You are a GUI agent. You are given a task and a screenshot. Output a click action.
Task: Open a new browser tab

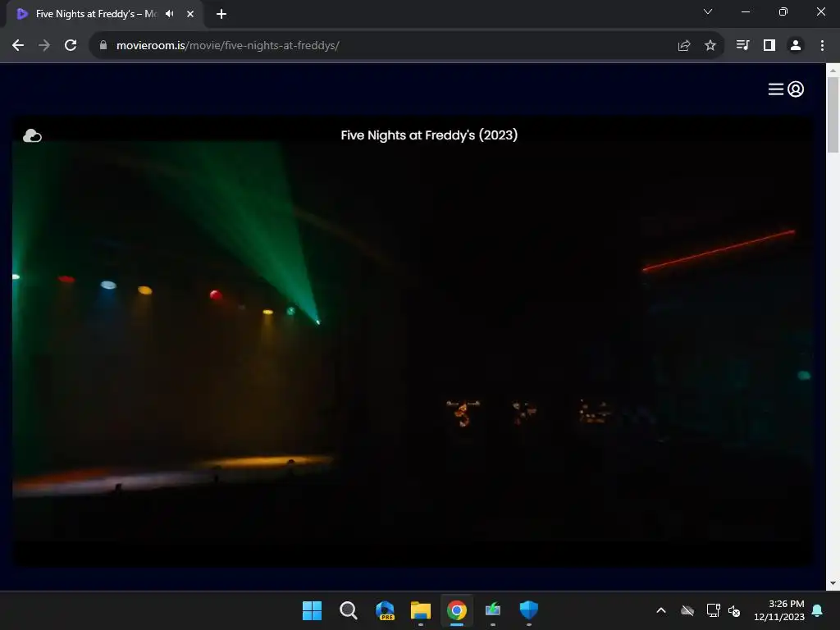point(221,14)
